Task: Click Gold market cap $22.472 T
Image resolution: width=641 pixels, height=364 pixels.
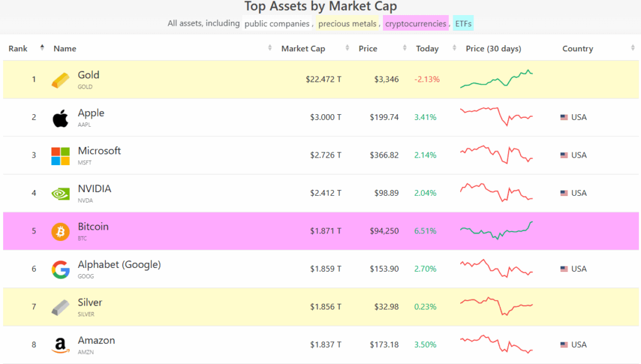Action: tap(323, 79)
